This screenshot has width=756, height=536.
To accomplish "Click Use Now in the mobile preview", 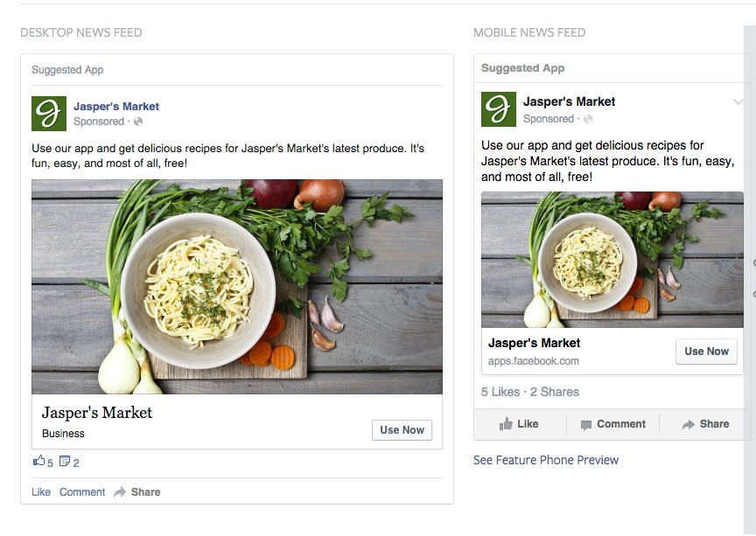I will coord(706,352).
